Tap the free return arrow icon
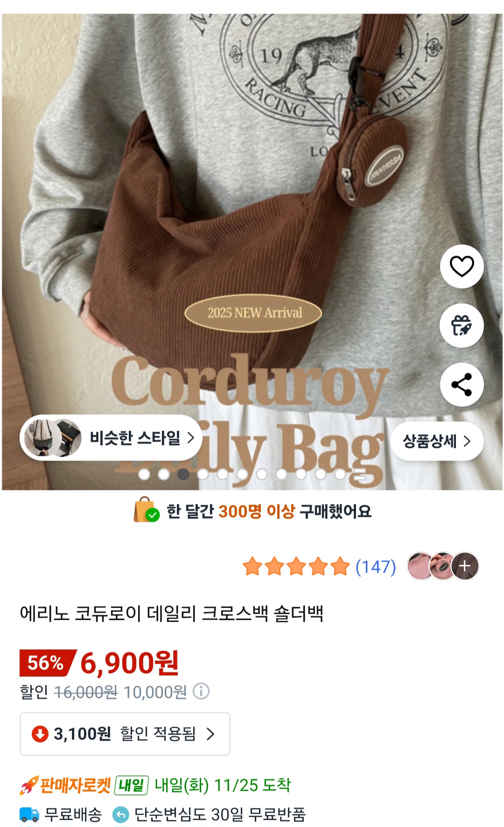 (x=120, y=815)
